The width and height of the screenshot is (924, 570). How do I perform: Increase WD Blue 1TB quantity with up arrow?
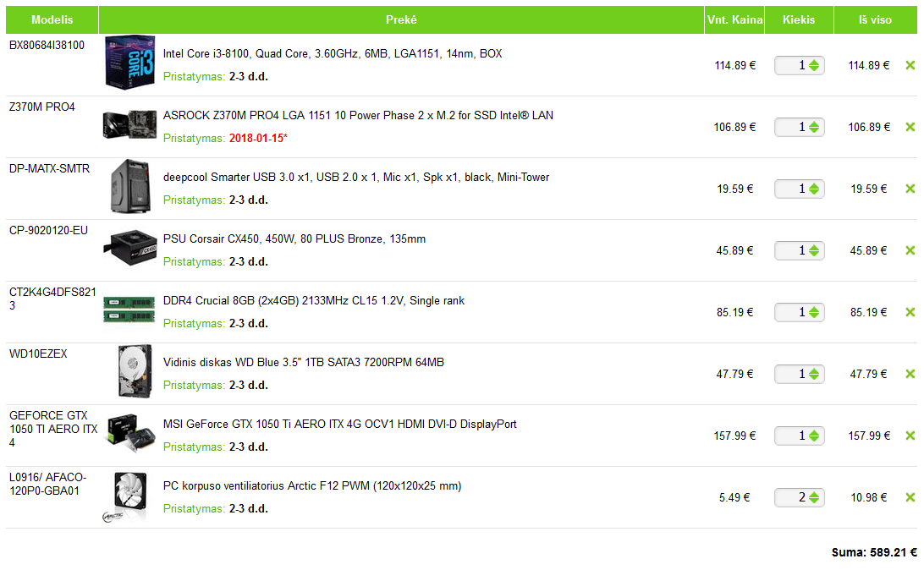point(814,371)
